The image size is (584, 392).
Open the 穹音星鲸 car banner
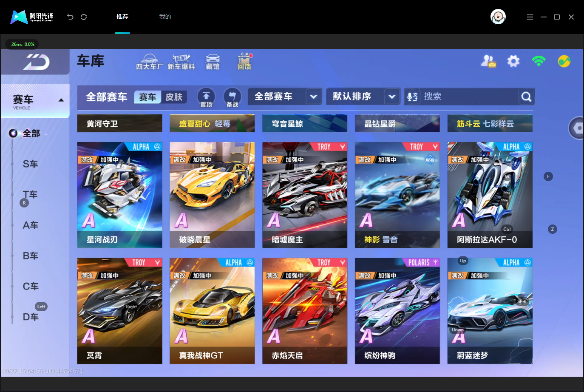tap(305, 123)
